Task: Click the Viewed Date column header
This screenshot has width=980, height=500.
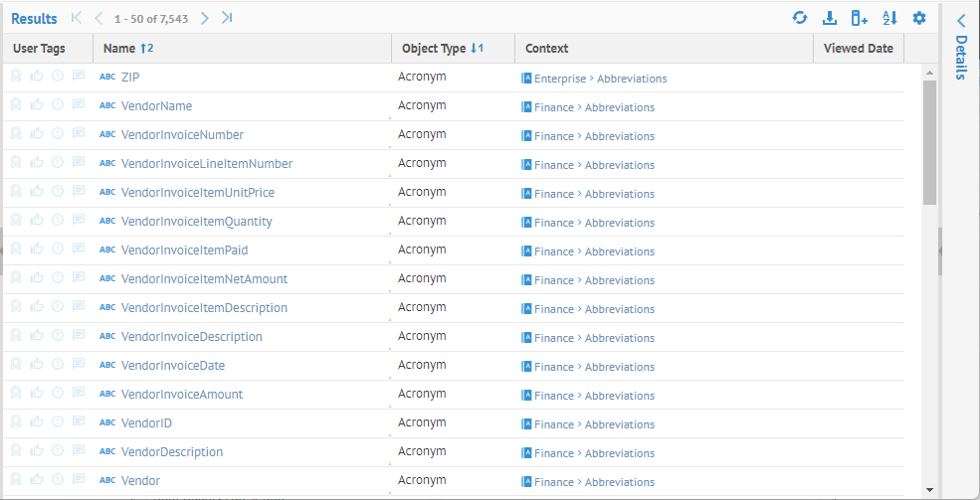Action: [858, 48]
